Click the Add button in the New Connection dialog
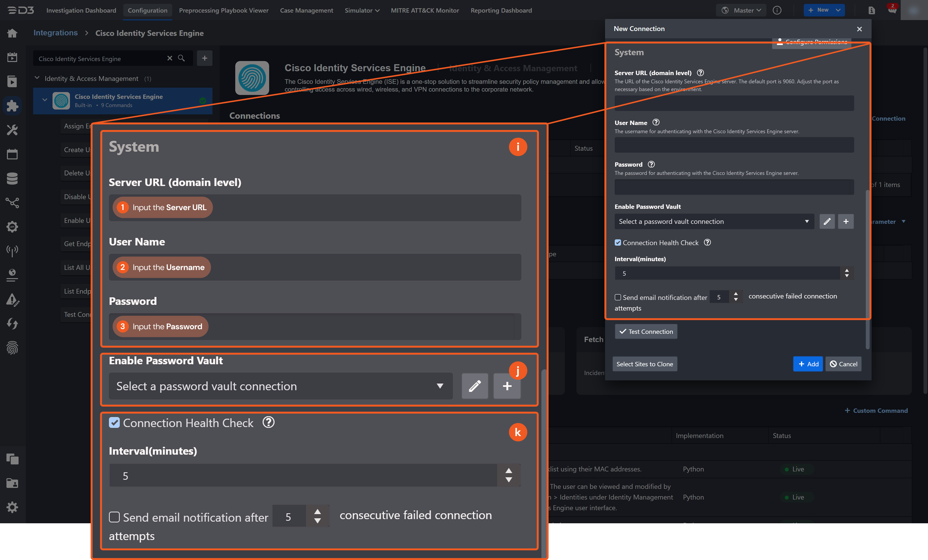This screenshot has height=560, width=928. point(808,364)
